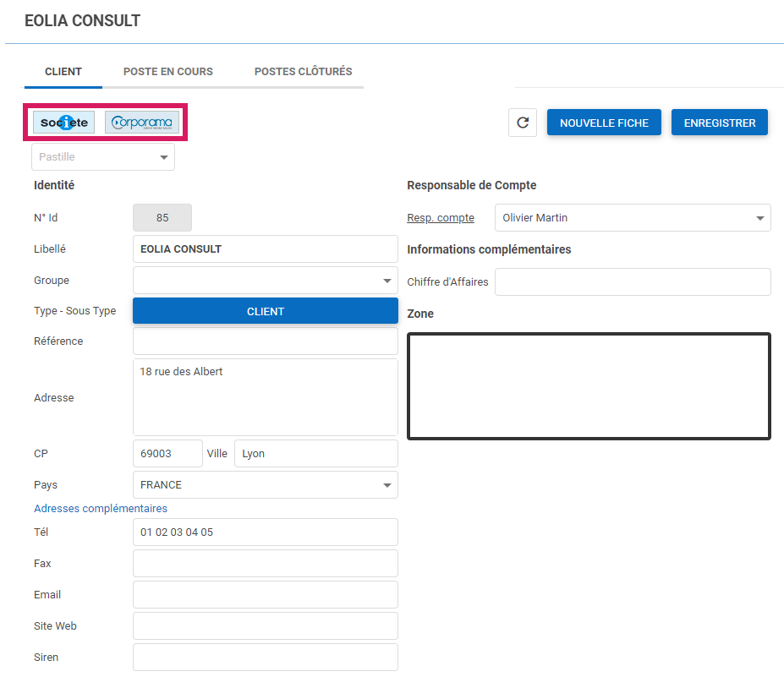Open the Pastille dropdown
The height and width of the screenshot is (677, 784).
pos(103,157)
